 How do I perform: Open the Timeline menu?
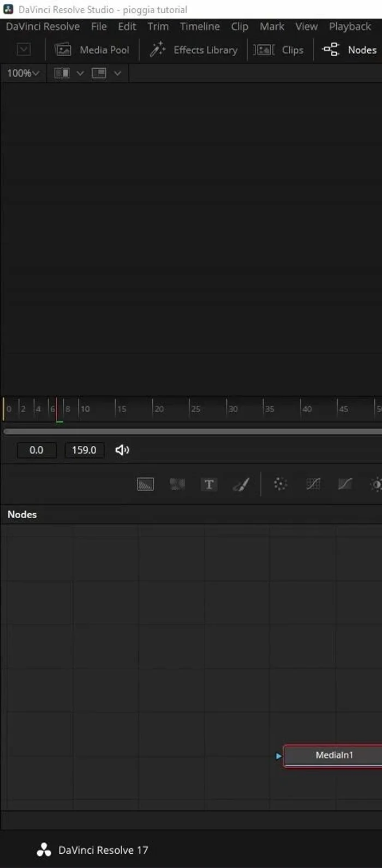(x=200, y=26)
